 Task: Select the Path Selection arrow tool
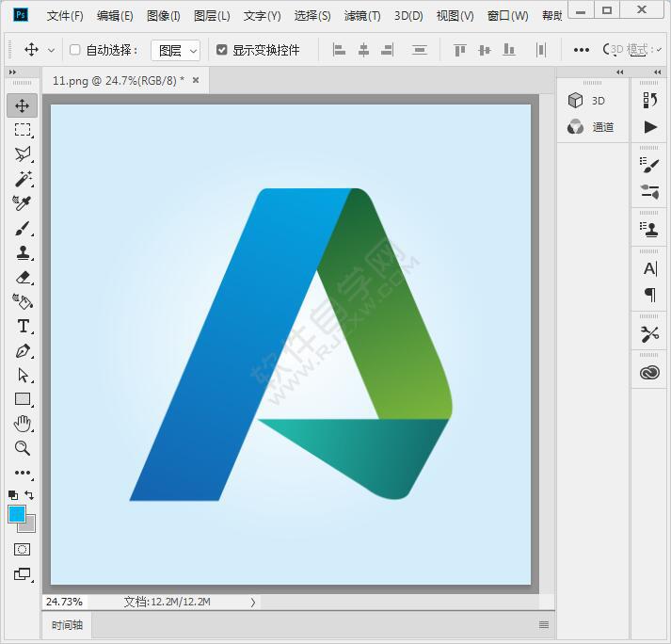point(24,375)
